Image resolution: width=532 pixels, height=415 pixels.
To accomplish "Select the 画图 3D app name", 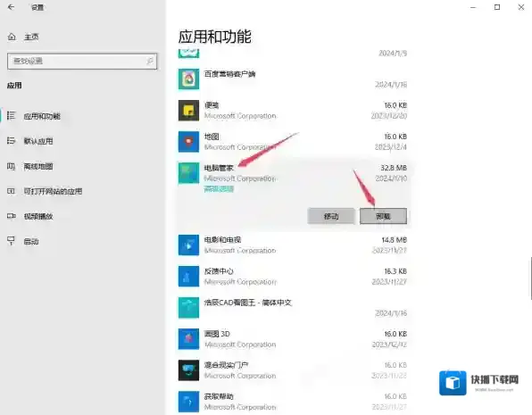I will [217, 334].
